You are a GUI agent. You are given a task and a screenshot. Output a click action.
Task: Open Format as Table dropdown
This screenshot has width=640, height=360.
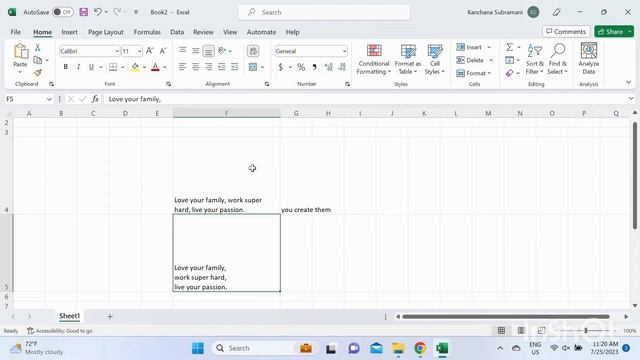[x=408, y=60]
